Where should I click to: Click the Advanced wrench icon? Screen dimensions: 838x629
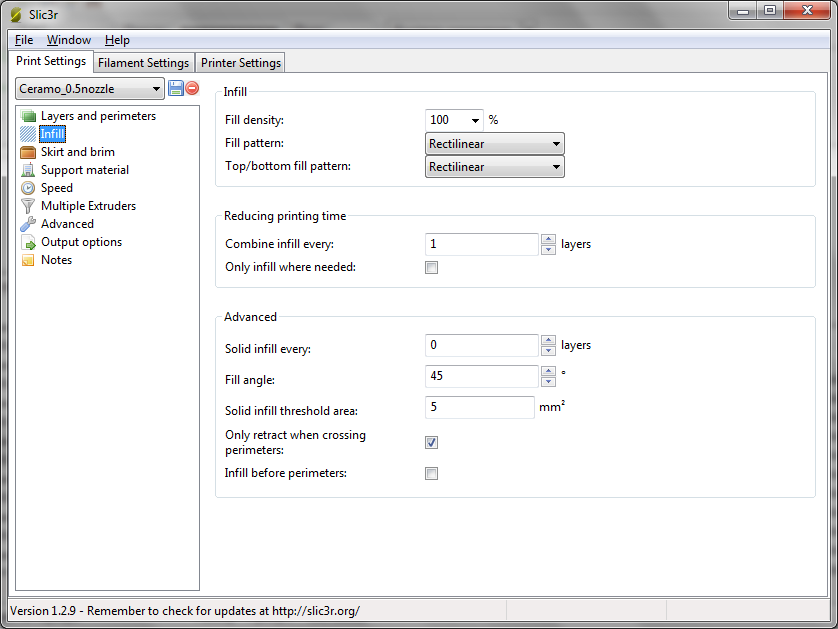(x=28, y=224)
